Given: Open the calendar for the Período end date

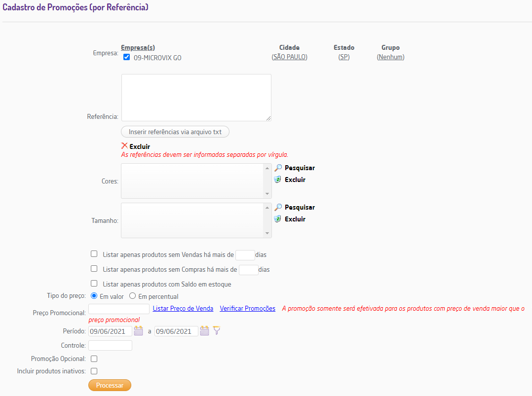Looking at the screenshot, I should click(204, 331).
